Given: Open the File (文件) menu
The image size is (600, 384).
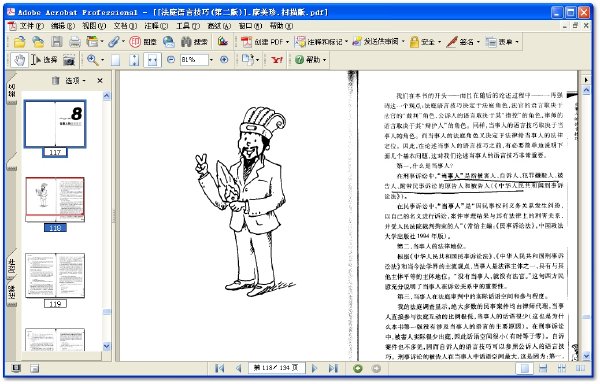Looking at the screenshot, I should pyautogui.click(x=31, y=26).
